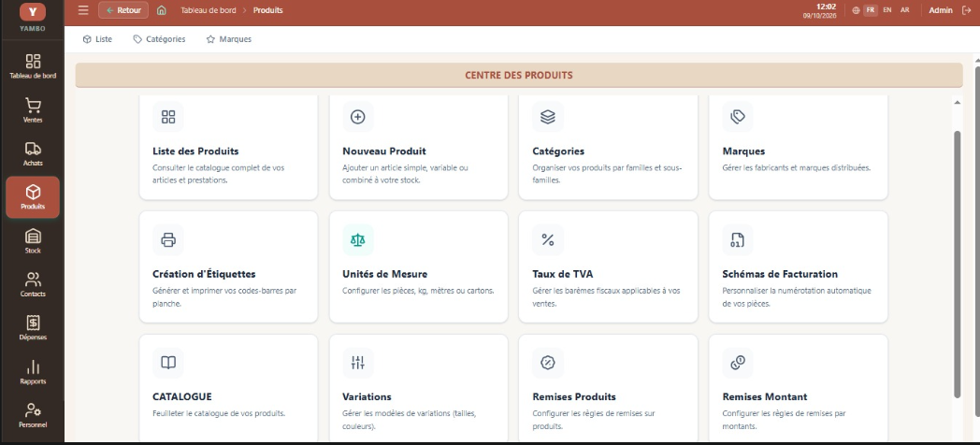
Task: Click Marques tag icon on card
Action: pos(738,117)
